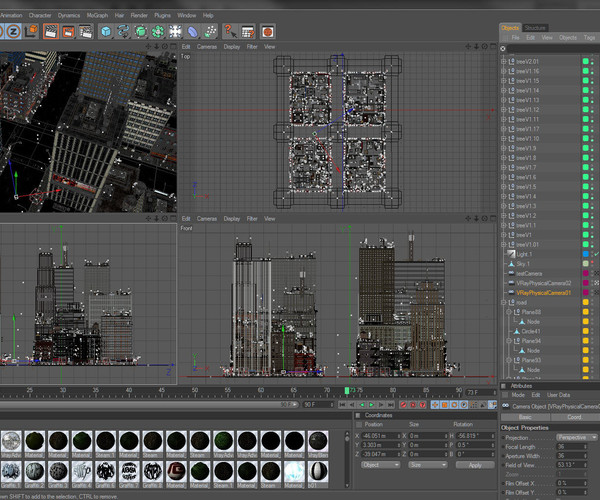Viewport: 600px width, 500px height.
Task: Click the Apply coordinates button
Action: [475, 465]
